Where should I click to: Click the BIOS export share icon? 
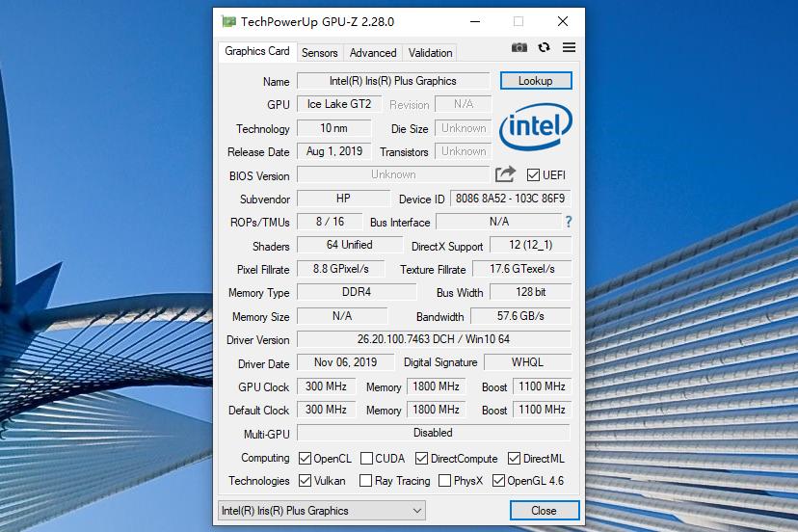[x=505, y=174]
